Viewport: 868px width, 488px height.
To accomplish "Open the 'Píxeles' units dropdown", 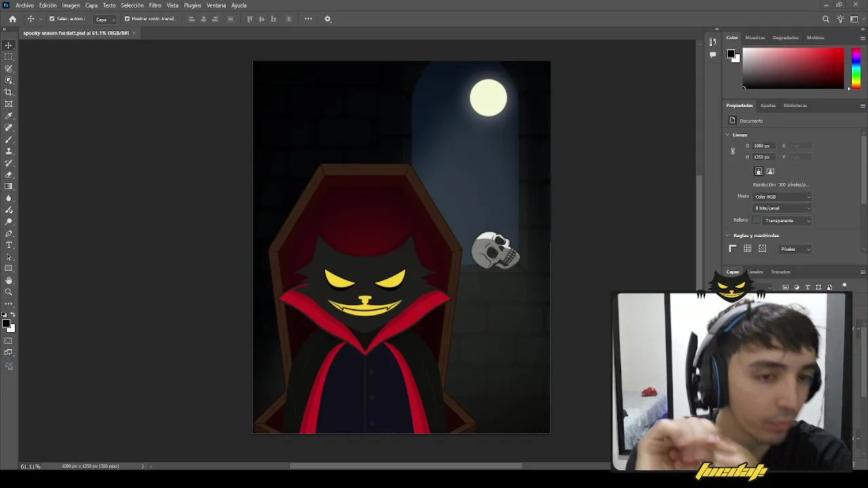I will pos(795,249).
